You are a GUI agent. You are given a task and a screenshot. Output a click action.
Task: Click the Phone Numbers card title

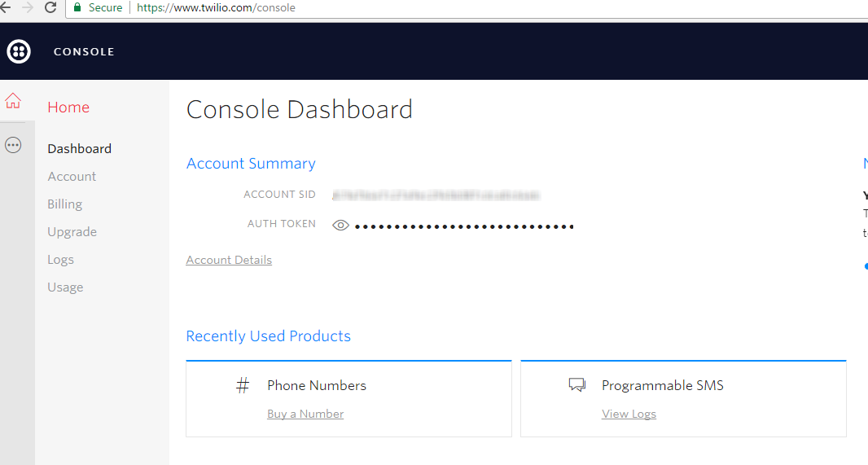click(317, 385)
